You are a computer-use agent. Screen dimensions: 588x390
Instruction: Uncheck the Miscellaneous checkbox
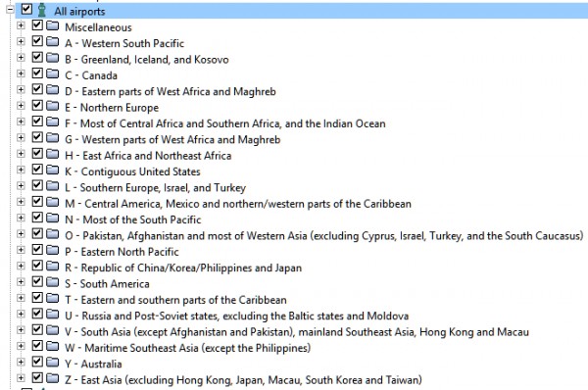[37, 25]
